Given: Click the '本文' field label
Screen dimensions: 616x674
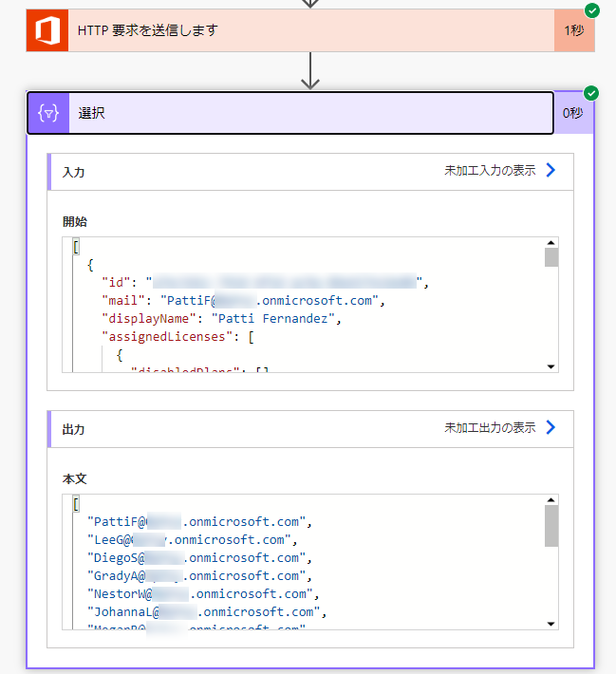Looking at the screenshot, I should [75, 478].
